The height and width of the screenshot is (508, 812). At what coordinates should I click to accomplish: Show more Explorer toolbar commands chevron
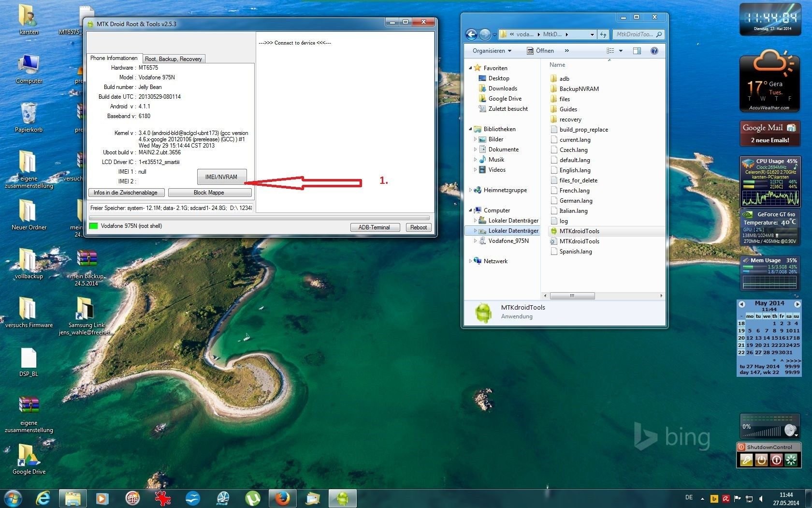[x=567, y=51]
